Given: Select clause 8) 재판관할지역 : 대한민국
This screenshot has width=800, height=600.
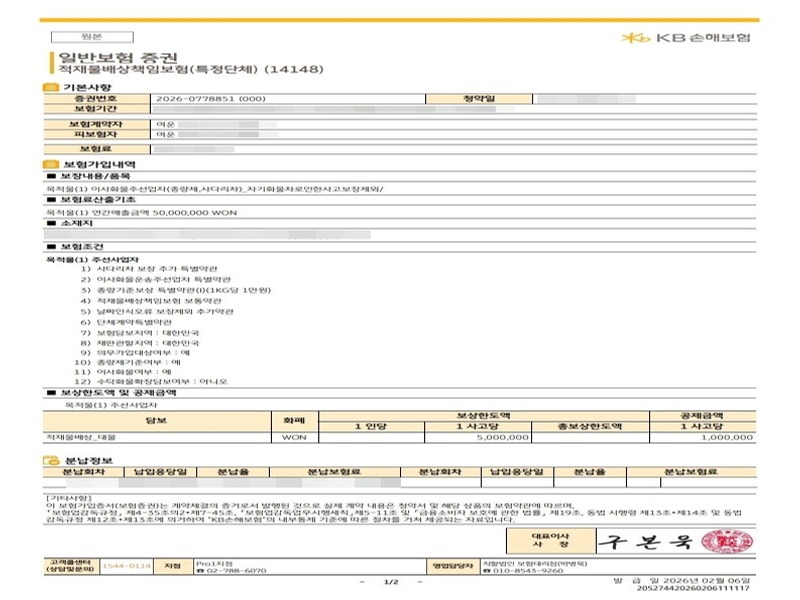Looking at the screenshot, I should click(140, 343).
